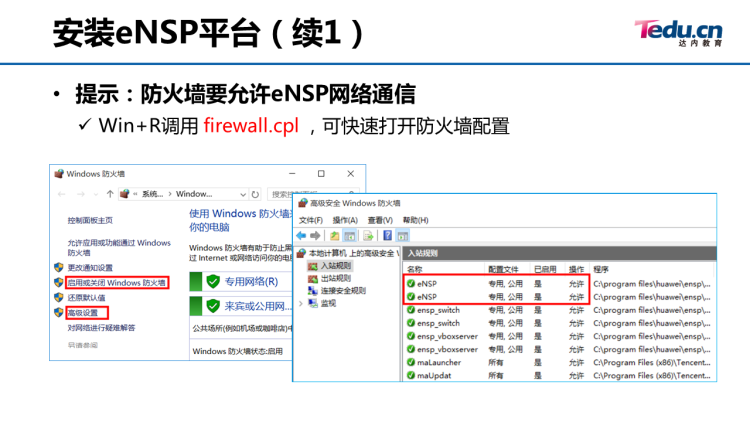Sort rules by the 操作 column header
The width and height of the screenshot is (750, 422).
576,269
